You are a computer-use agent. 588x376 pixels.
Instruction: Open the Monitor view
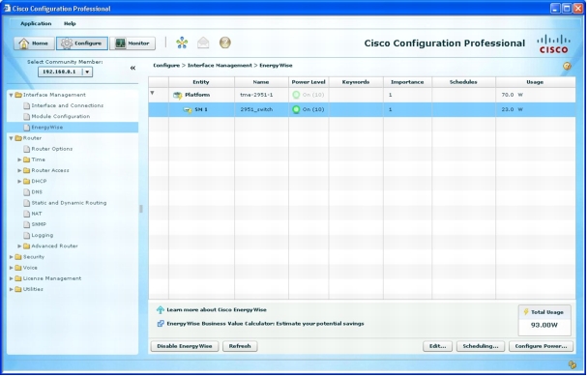(132, 43)
